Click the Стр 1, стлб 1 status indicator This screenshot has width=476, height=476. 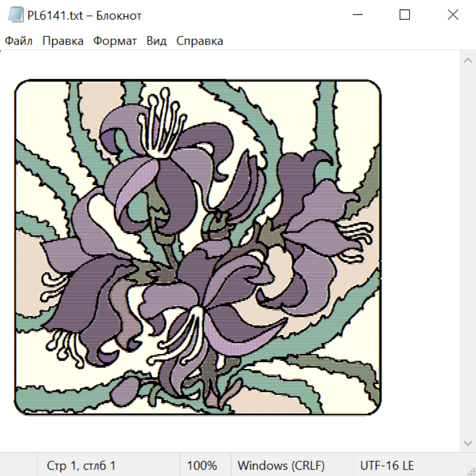point(81,465)
